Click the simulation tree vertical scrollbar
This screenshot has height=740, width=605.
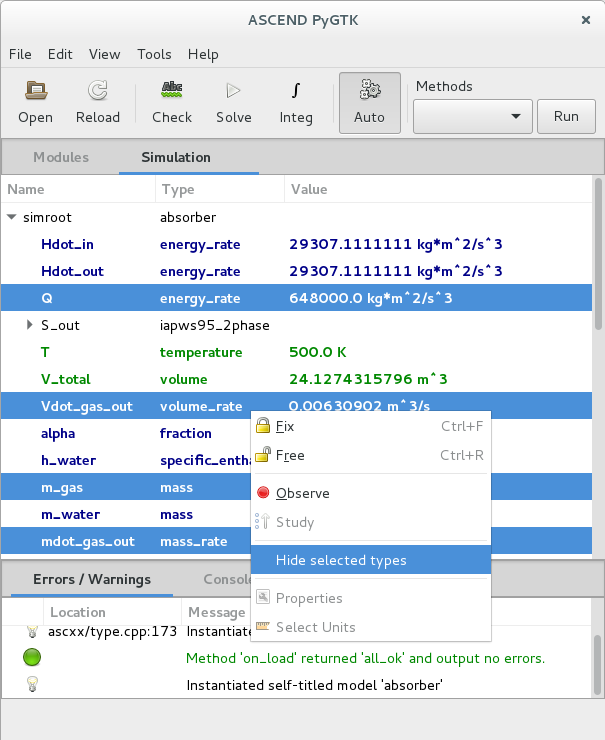click(598, 260)
